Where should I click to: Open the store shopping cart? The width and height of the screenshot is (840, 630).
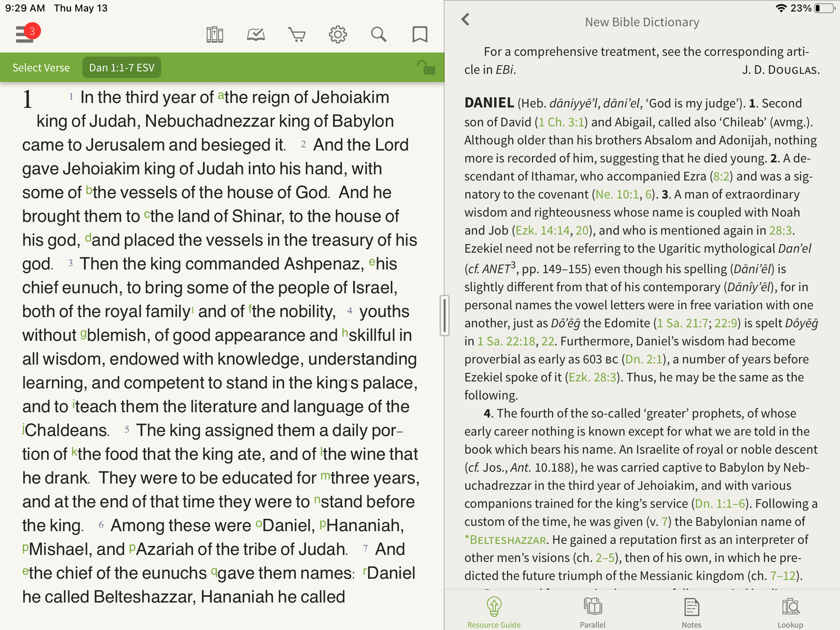coord(297,34)
